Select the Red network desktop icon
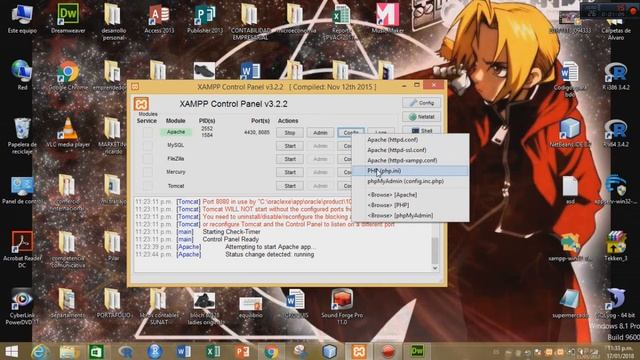The width and height of the screenshot is (640, 360). (x=22, y=76)
